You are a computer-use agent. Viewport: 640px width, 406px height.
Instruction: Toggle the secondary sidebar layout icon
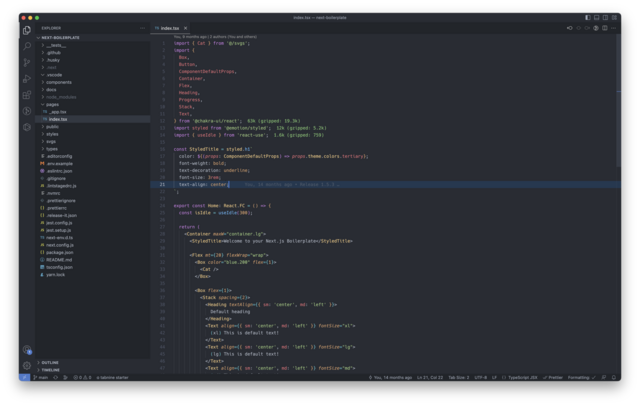pos(605,18)
